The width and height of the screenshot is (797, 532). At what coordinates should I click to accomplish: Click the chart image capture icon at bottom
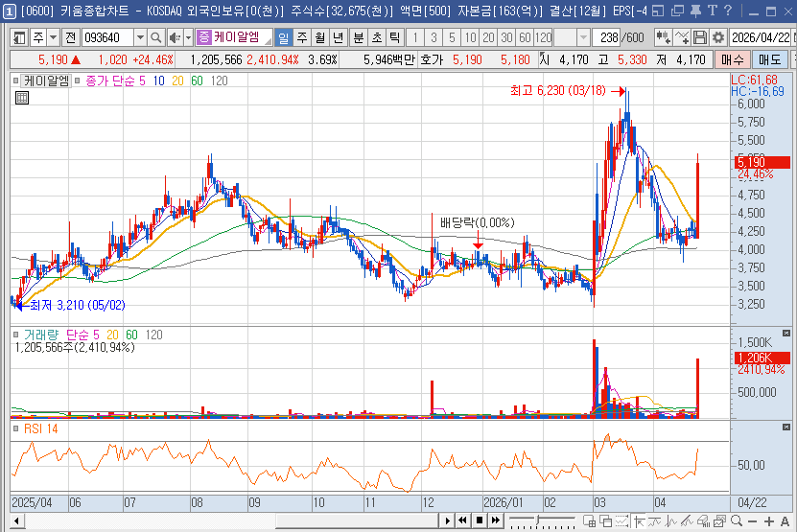coord(719,520)
